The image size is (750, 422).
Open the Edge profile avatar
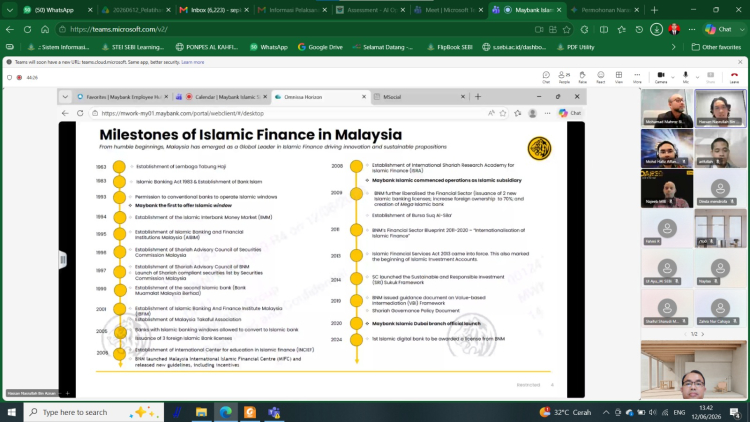point(674,29)
